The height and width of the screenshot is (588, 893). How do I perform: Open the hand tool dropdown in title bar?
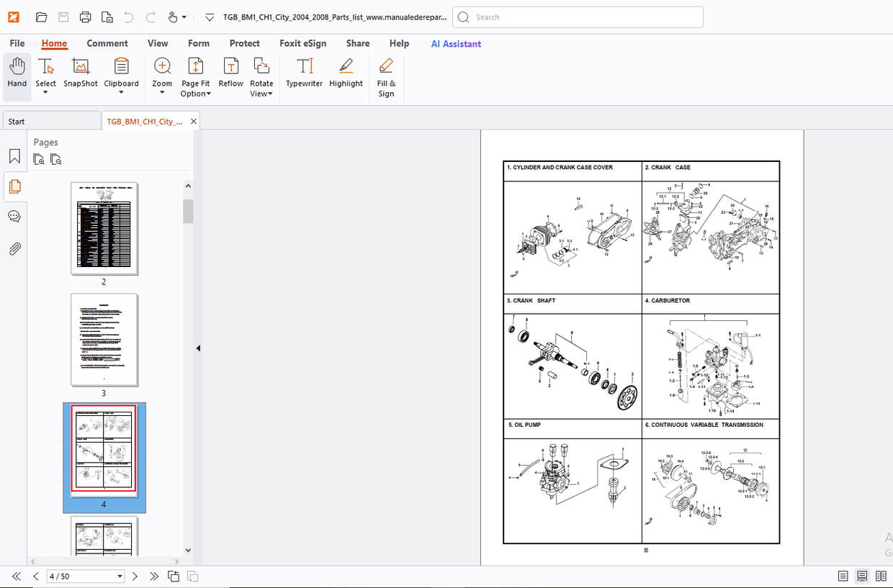click(184, 17)
